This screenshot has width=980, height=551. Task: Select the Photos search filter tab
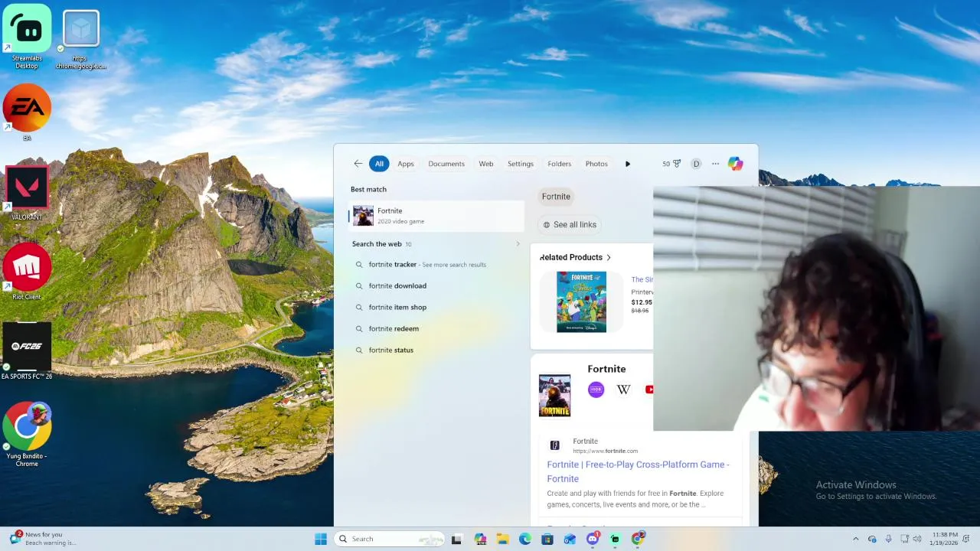pos(596,164)
